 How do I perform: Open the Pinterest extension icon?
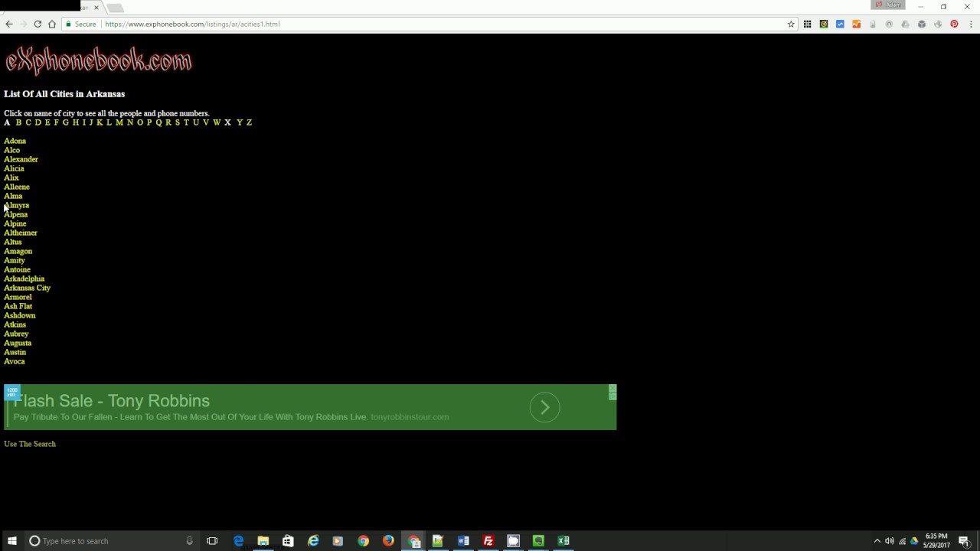954,24
